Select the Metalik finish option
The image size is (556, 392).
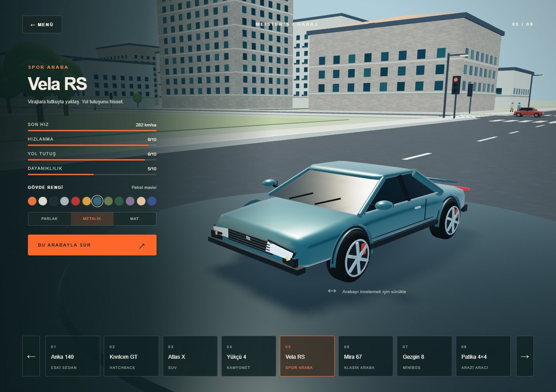coord(92,219)
